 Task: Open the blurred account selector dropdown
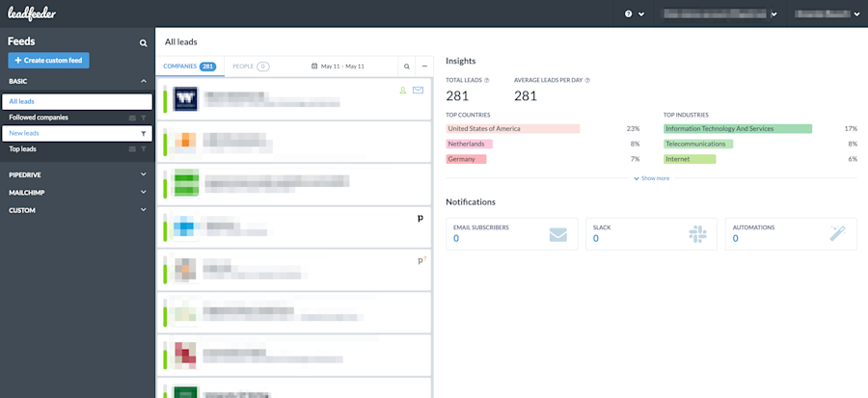tap(719, 14)
